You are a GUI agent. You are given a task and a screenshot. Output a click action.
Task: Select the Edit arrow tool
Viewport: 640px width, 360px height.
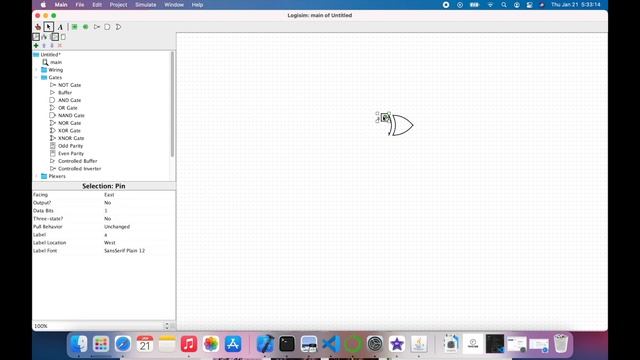(x=49, y=27)
